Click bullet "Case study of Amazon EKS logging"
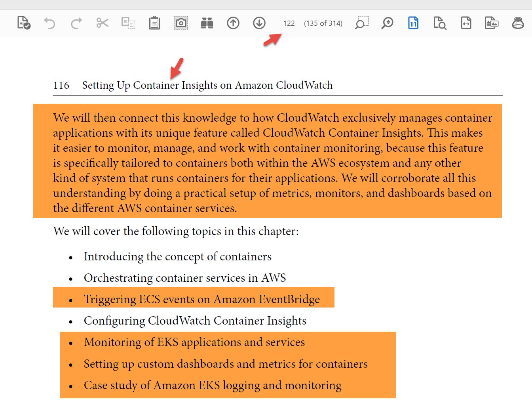The width and height of the screenshot is (532, 407). tap(213, 385)
